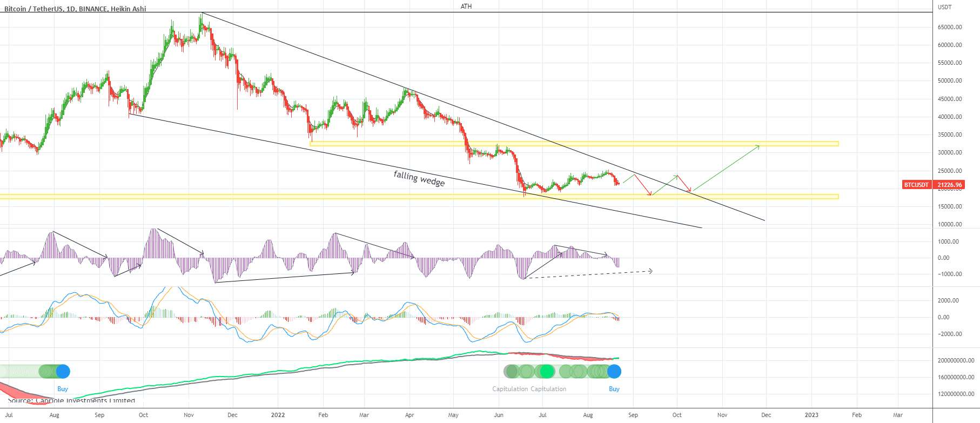Select the 160000000.00 scale label
980x423 pixels.
click(x=956, y=377)
